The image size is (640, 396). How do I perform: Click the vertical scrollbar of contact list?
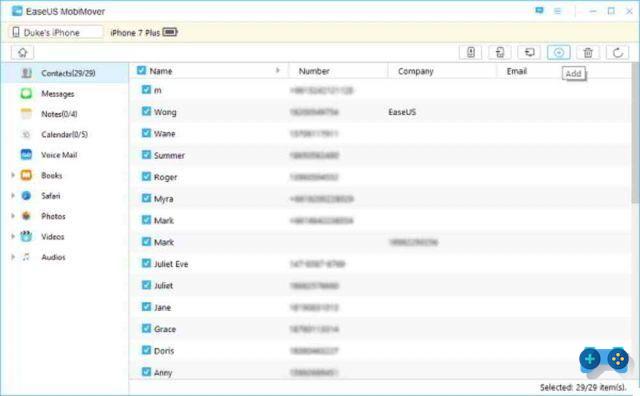tap(635, 133)
